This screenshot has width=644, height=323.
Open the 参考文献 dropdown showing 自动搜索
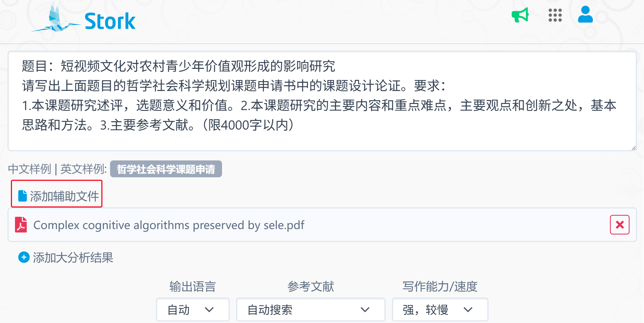click(x=311, y=310)
